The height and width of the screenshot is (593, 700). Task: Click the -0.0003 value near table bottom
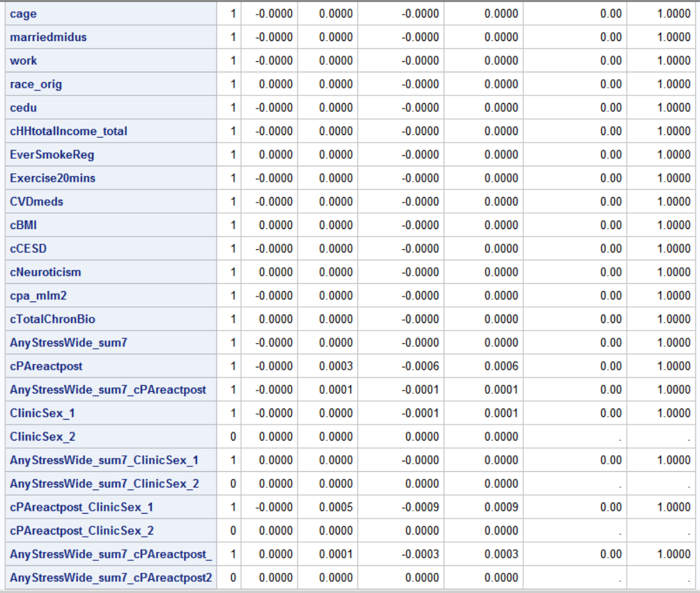(x=420, y=554)
